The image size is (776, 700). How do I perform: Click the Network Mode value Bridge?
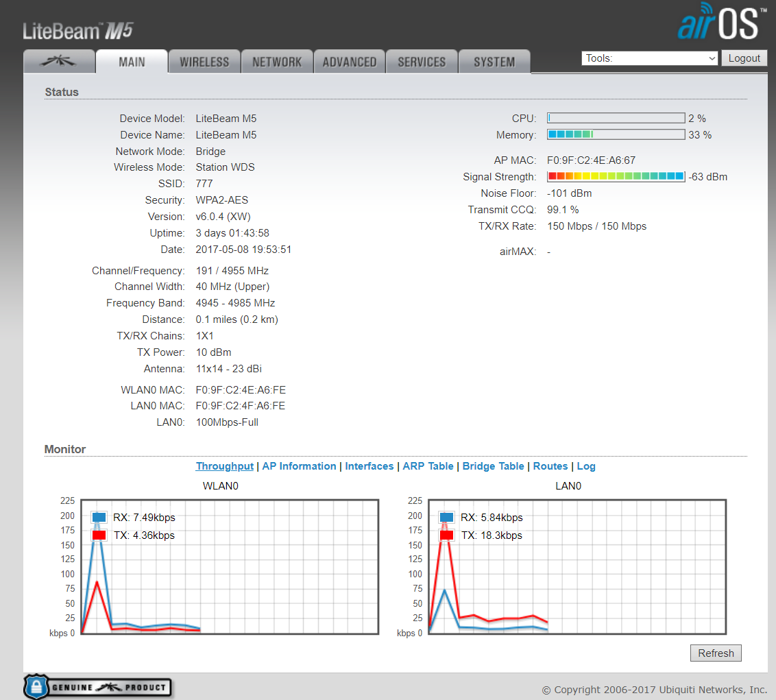(210, 152)
